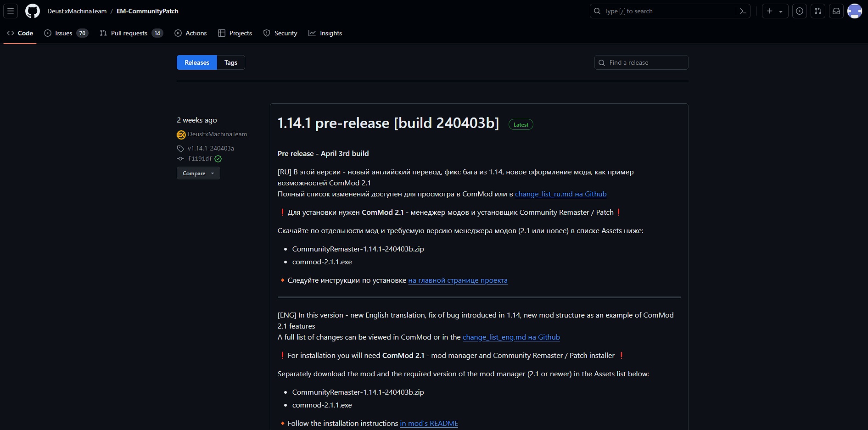Open the v1.14.1-240403a tag link
This screenshot has height=430, width=868.
tap(211, 148)
